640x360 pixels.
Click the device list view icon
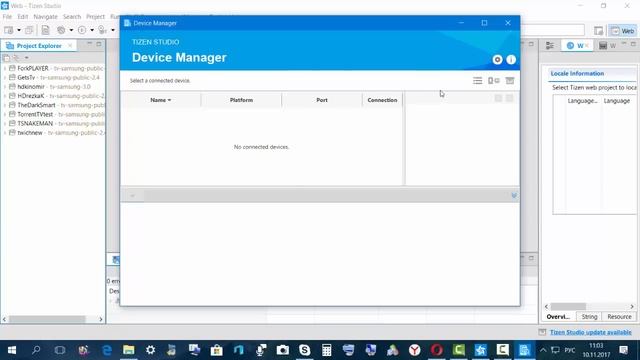(478, 81)
